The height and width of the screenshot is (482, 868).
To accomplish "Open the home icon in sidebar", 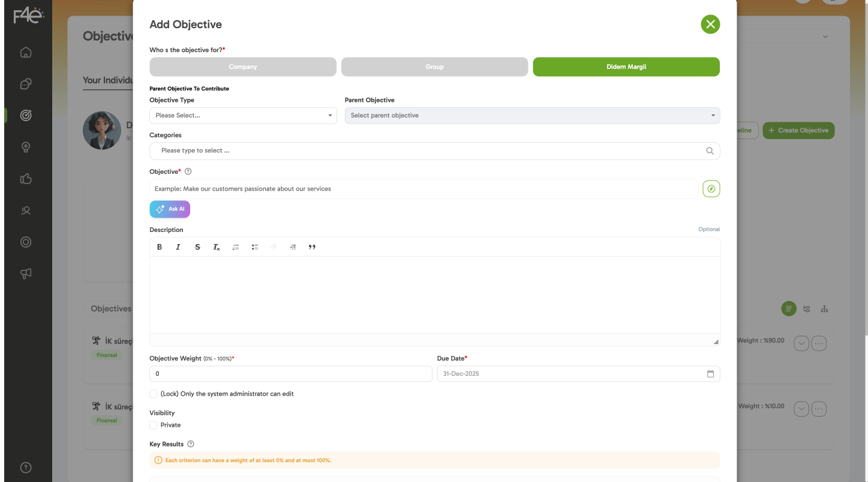I will click(x=26, y=52).
